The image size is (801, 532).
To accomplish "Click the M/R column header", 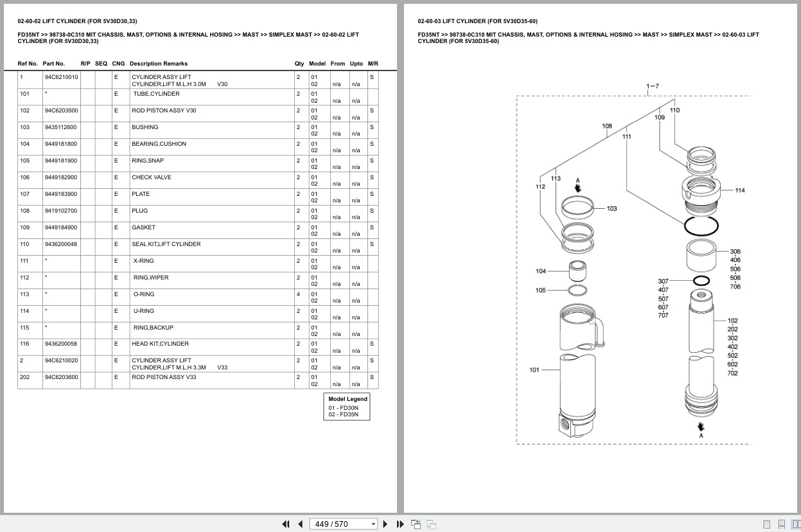I will 373,64.
